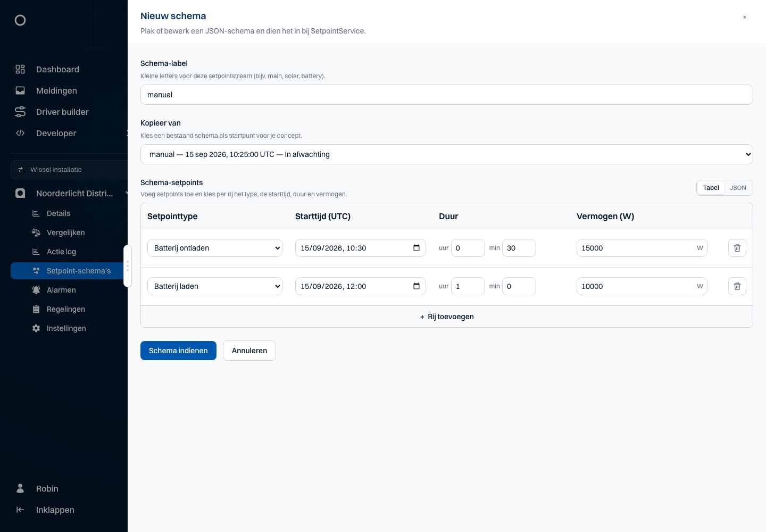
Task: Click the Inklappen collapse arrow icon
Action: click(x=20, y=510)
